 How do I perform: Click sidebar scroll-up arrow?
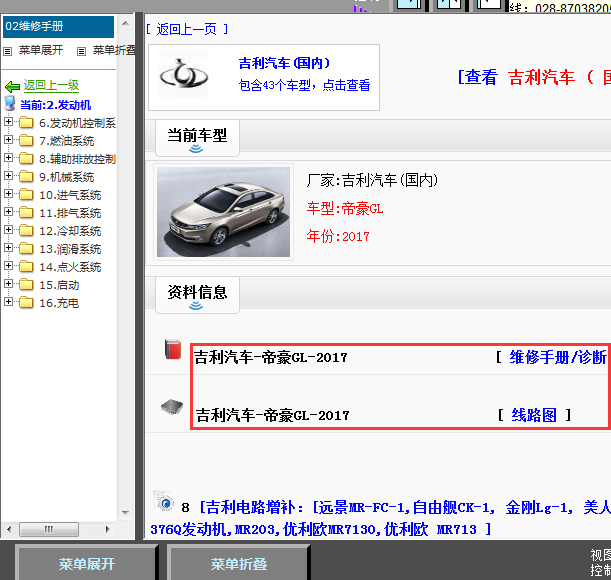click(125, 23)
